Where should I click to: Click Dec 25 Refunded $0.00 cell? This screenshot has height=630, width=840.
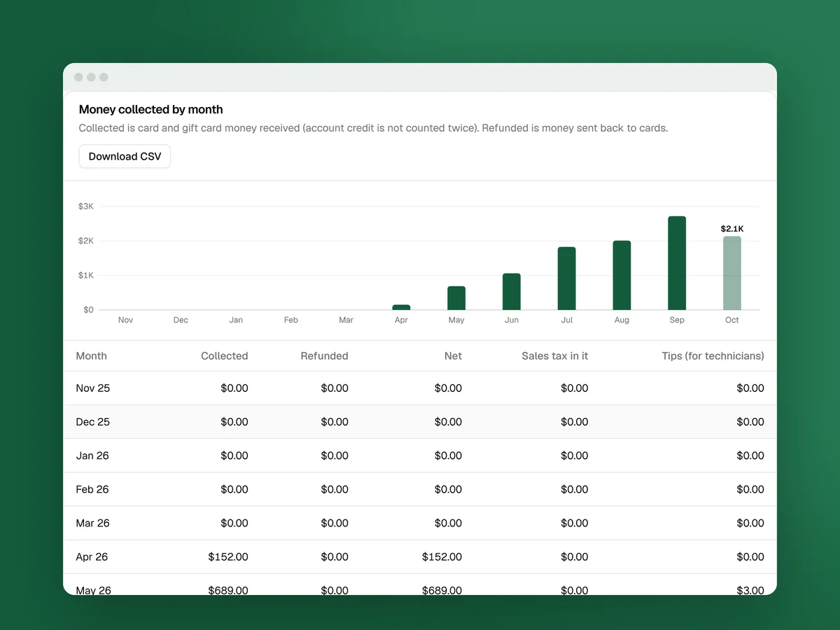(335, 421)
